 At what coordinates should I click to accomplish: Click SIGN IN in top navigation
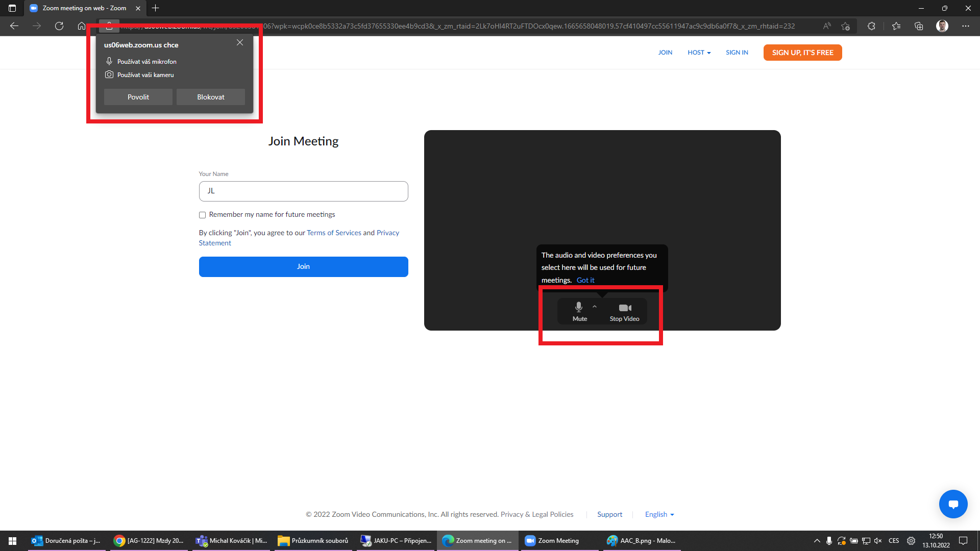(x=737, y=53)
